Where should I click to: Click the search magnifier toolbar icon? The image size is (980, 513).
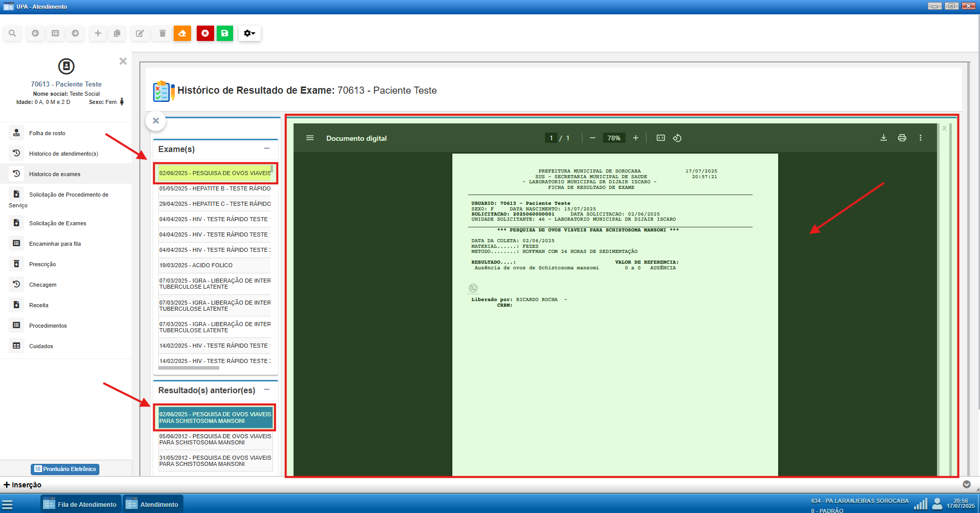[x=12, y=33]
